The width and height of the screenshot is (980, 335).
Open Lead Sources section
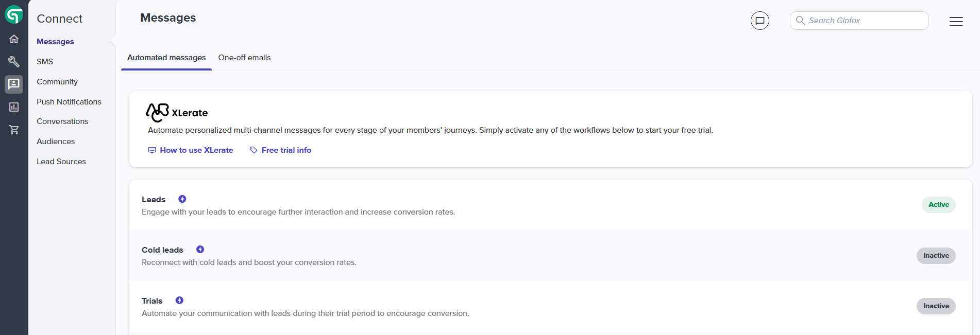click(61, 162)
